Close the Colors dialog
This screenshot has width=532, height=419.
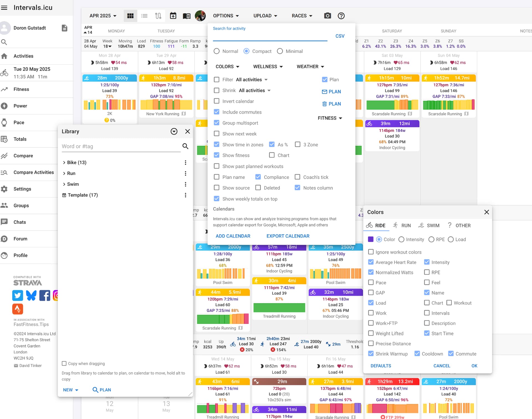coord(487,212)
